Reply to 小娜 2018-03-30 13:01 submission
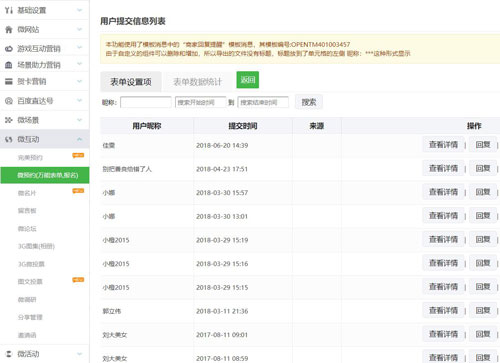Viewport: 500px width, 363px height. tap(483, 216)
